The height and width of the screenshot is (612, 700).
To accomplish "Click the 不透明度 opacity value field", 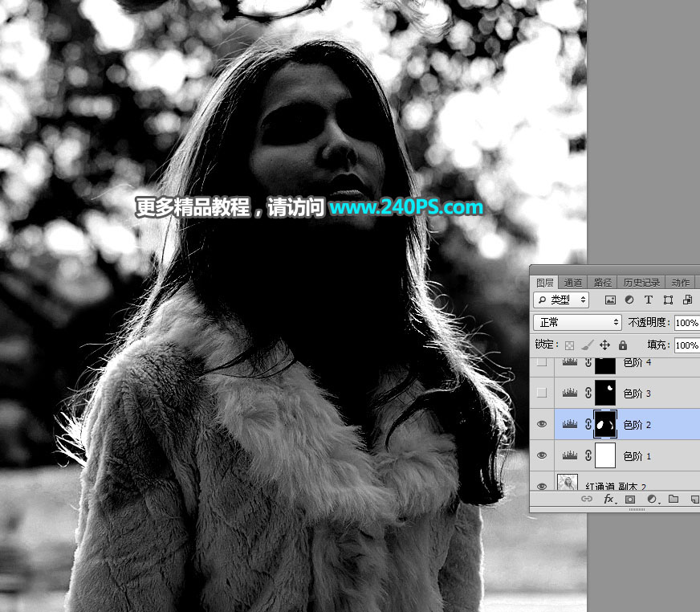I will [x=686, y=322].
